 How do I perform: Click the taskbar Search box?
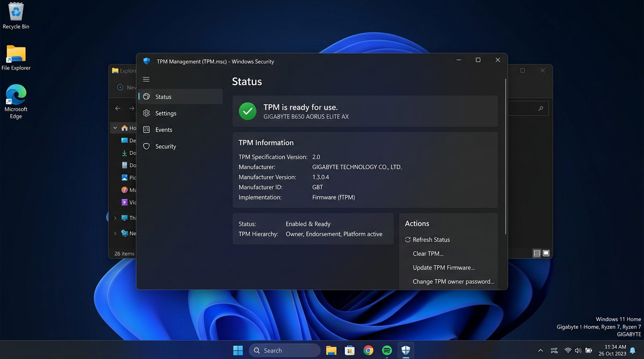pos(285,350)
